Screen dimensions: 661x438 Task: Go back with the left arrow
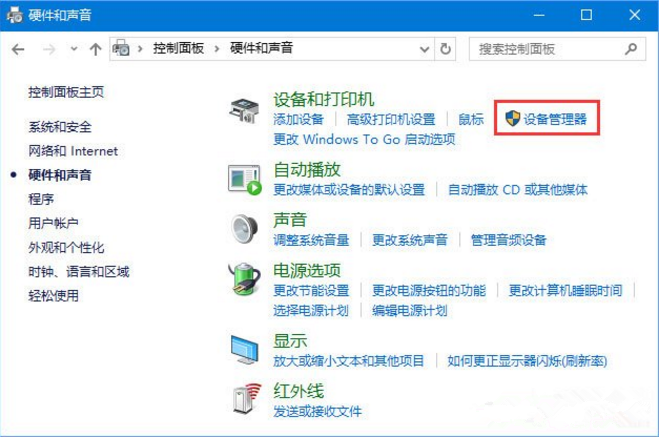(x=18, y=49)
